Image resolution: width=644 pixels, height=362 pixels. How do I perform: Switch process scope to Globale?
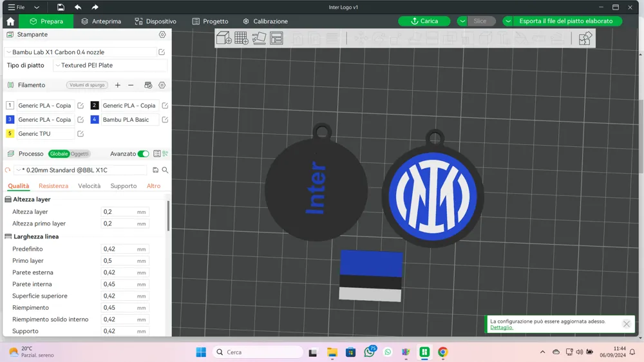click(59, 154)
